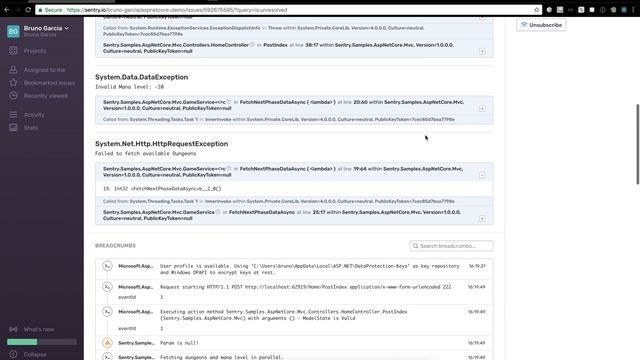Click the BG organization avatar
This screenshot has height=360, width=640.
13,31
